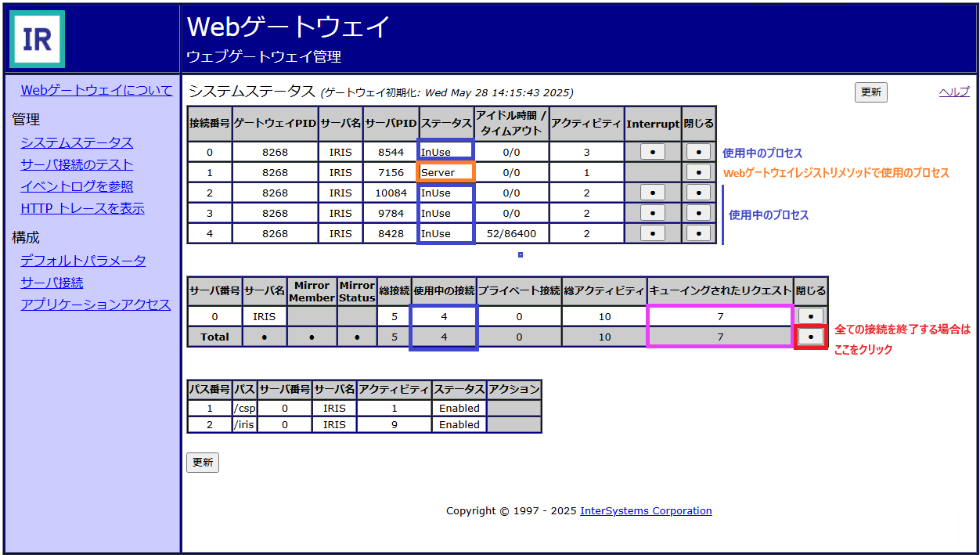Open Webゲートウェイについて link
This screenshot has width=980, height=555.
coord(96,90)
